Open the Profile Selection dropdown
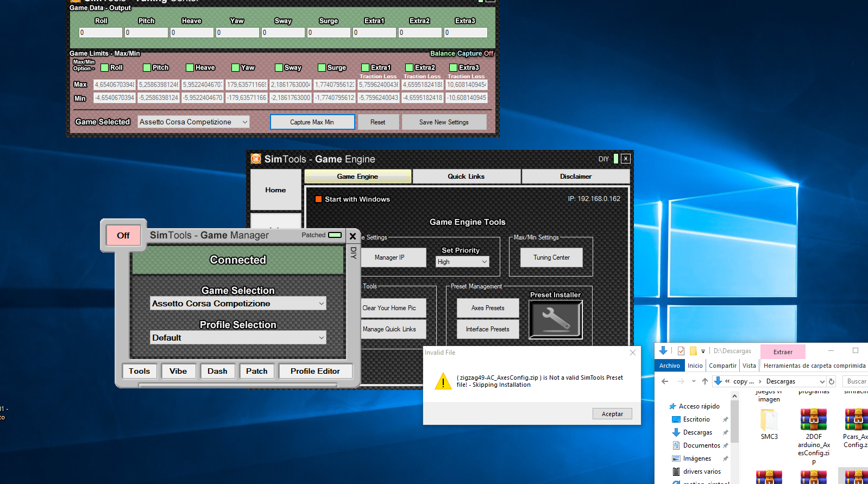This screenshot has width=868, height=484. click(238, 338)
